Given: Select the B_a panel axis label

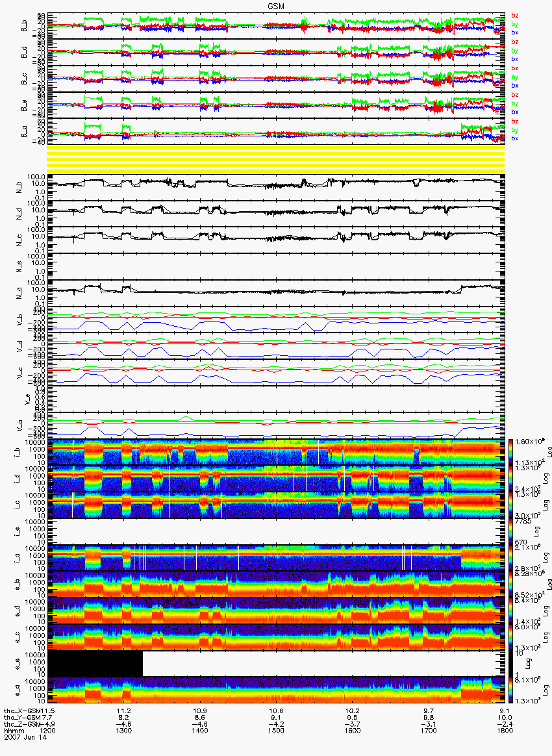Looking at the screenshot, I should pyautogui.click(x=24, y=132).
